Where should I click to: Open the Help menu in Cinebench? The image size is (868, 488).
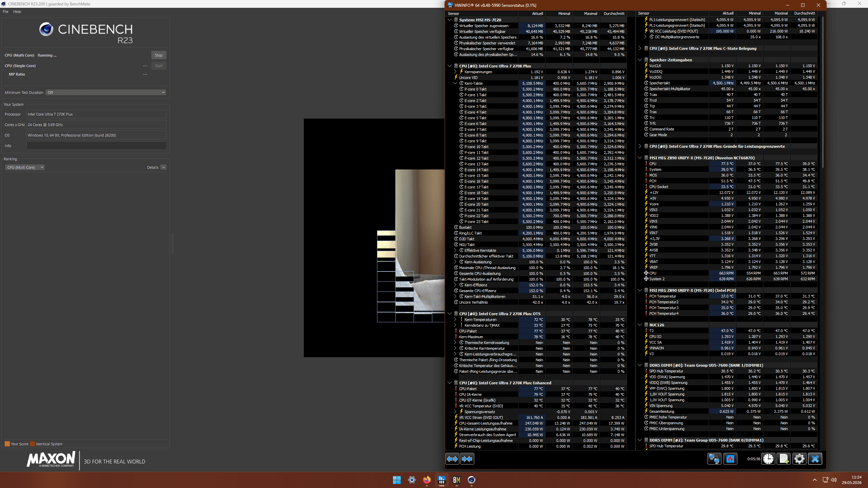pos(17,12)
